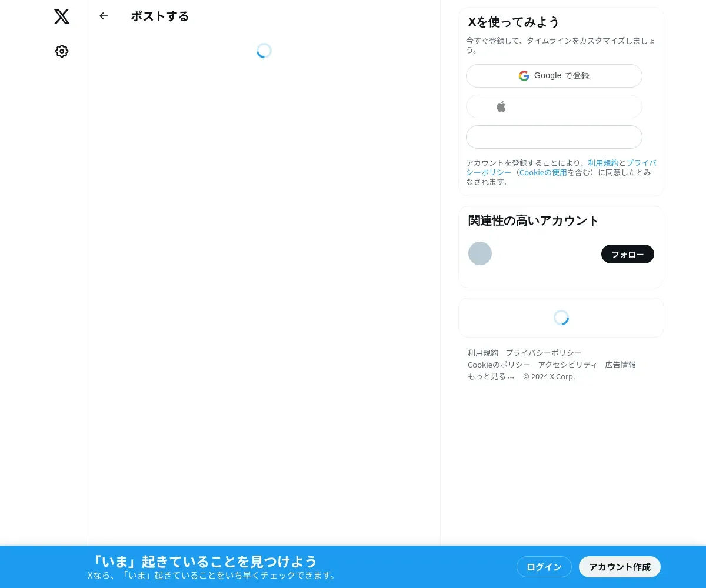Click the © 2024 X Corp. text

(x=549, y=376)
